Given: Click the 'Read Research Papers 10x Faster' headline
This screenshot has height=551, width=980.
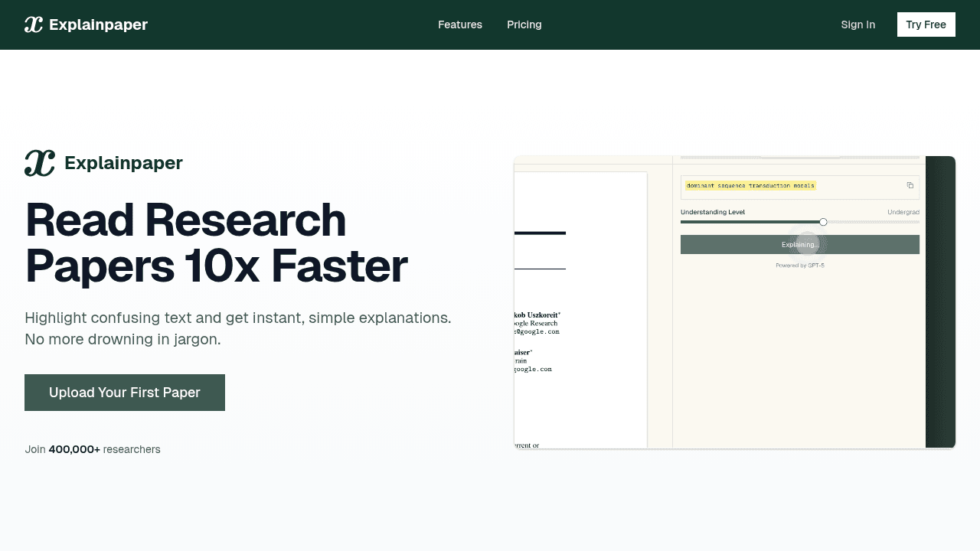Looking at the screenshot, I should pos(216,243).
